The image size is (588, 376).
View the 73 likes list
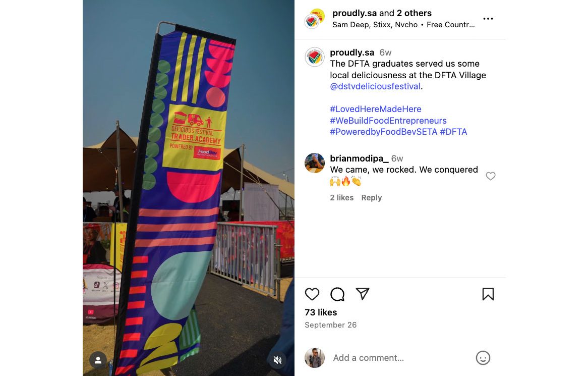tap(321, 312)
